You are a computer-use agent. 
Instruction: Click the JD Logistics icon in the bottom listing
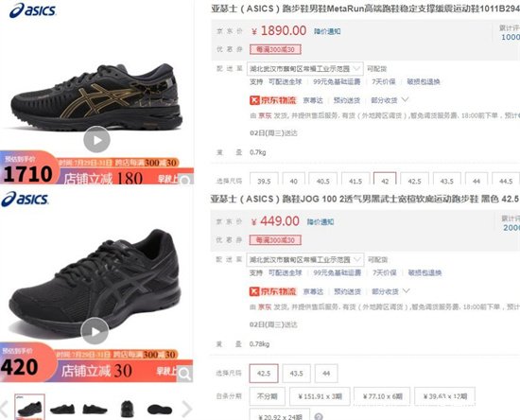[x=254, y=291]
